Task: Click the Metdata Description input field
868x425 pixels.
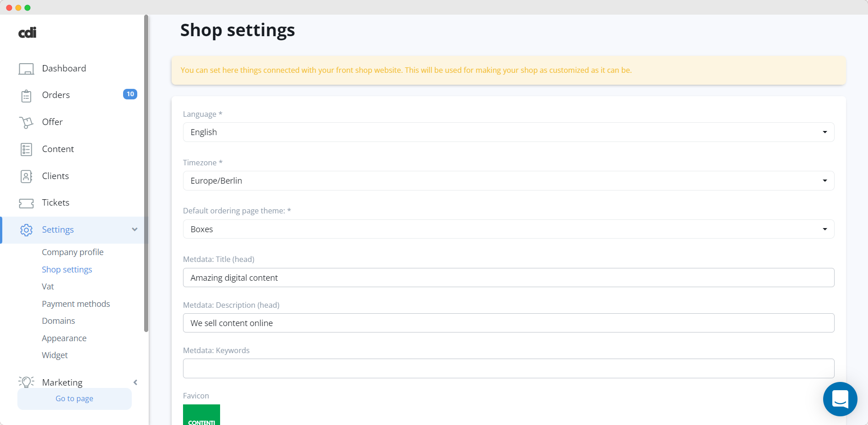Action: 508,323
